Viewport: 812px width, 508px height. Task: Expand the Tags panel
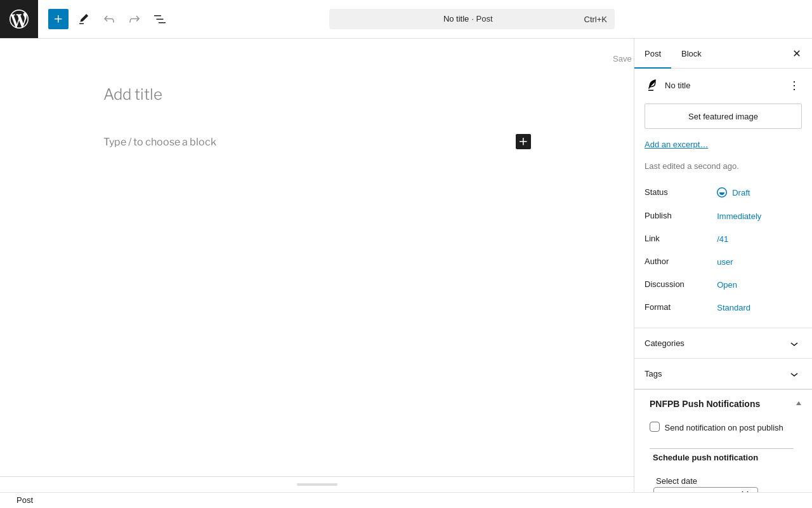[x=723, y=374]
